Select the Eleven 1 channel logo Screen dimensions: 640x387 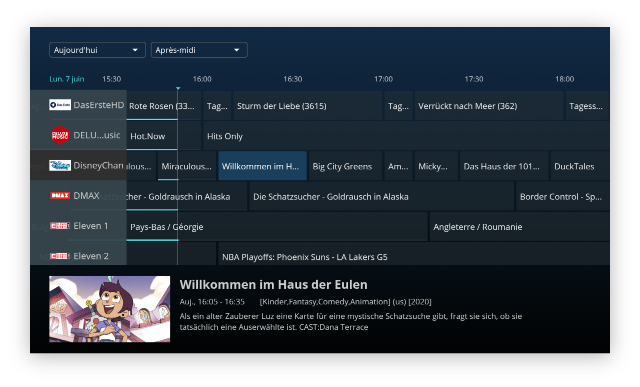pyautogui.click(x=60, y=226)
